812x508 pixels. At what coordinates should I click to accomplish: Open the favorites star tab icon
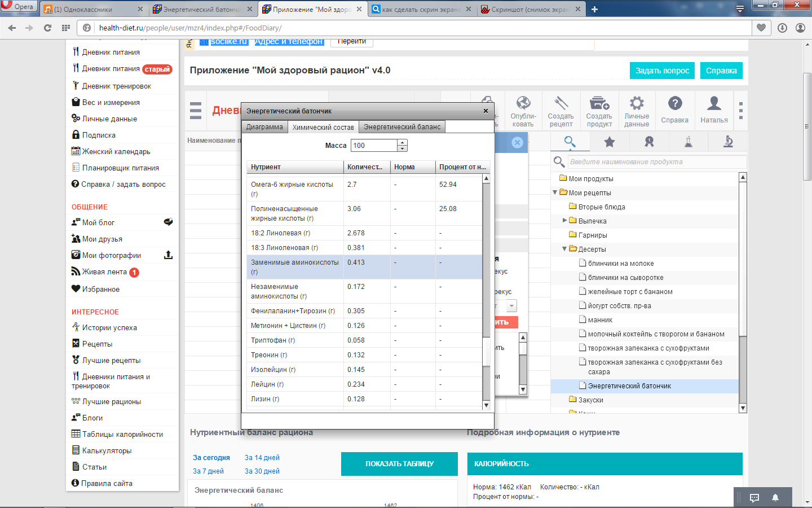610,142
